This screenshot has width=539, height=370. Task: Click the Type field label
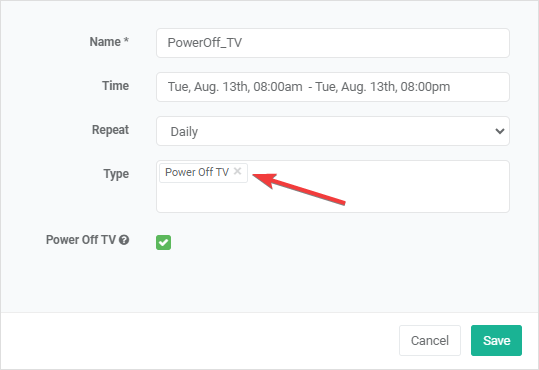point(116,174)
